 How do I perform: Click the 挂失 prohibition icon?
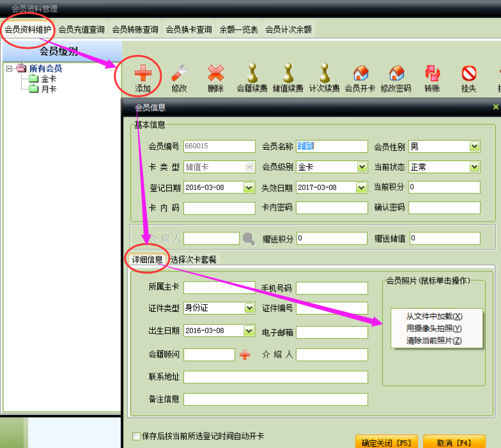point(469,73)
